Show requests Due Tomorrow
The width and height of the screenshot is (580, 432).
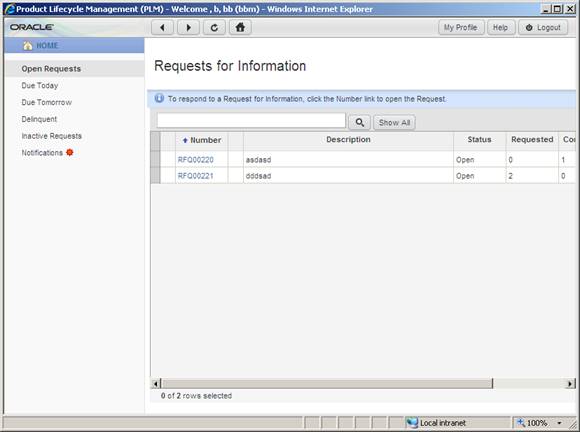click(x=47, y=102)
